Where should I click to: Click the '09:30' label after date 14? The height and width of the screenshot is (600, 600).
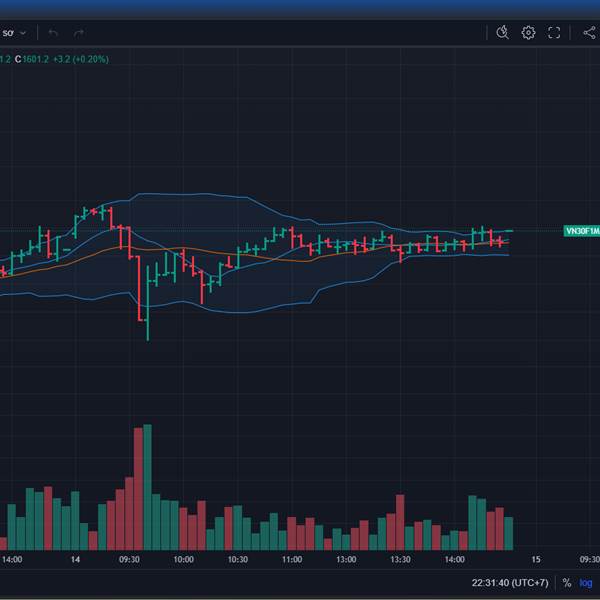click(x=129, y=559)
